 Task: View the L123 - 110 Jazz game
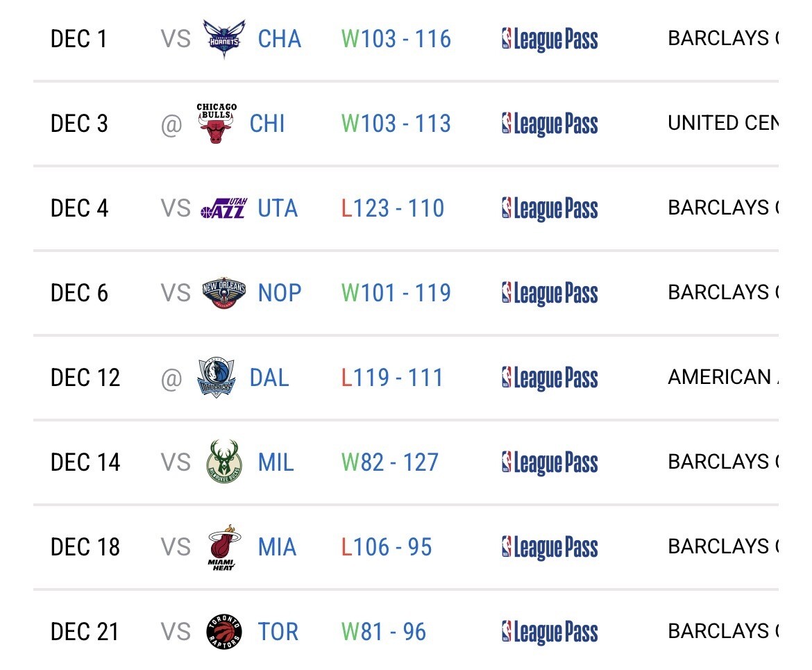[x=393, y=208]
